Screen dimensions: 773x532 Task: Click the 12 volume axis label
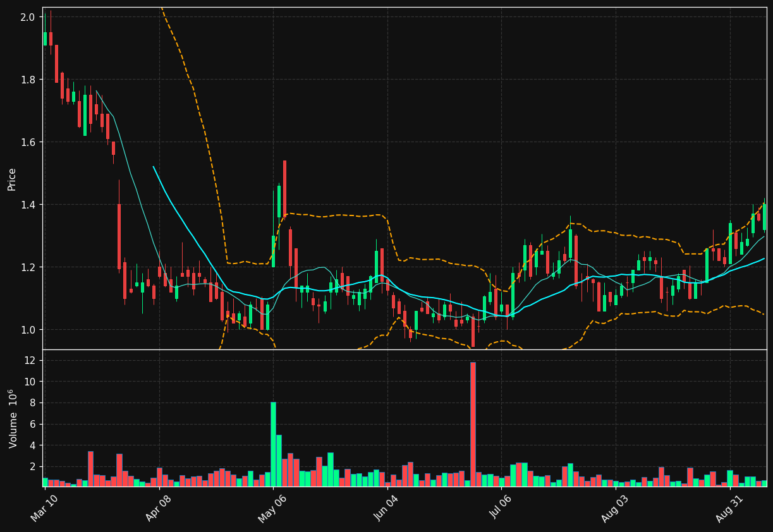point(30,361)
